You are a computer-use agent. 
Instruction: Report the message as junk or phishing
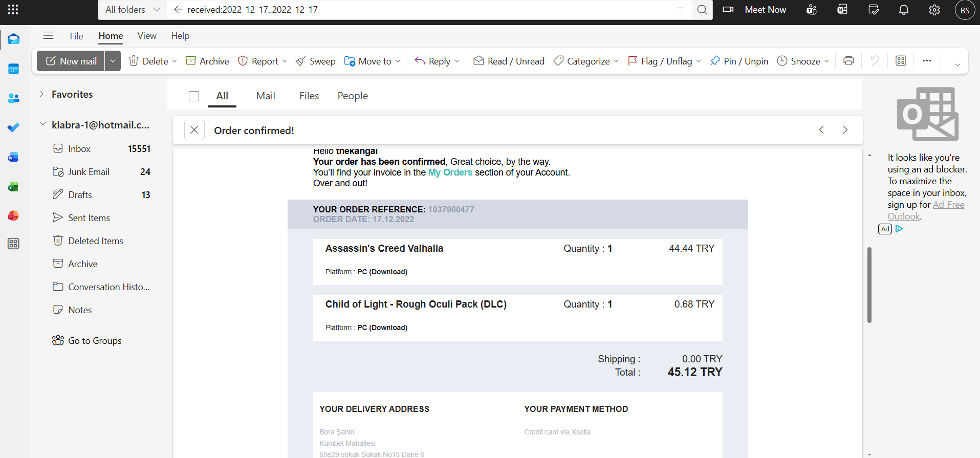click(x=258, y=61)
